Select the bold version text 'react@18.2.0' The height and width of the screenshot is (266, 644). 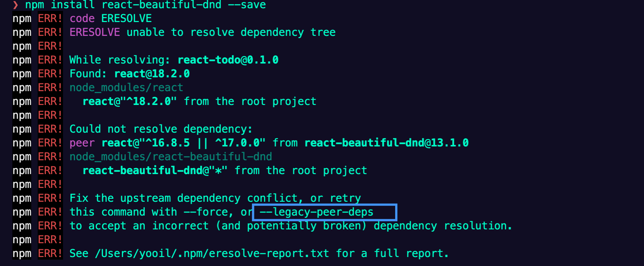coord(152,74)
